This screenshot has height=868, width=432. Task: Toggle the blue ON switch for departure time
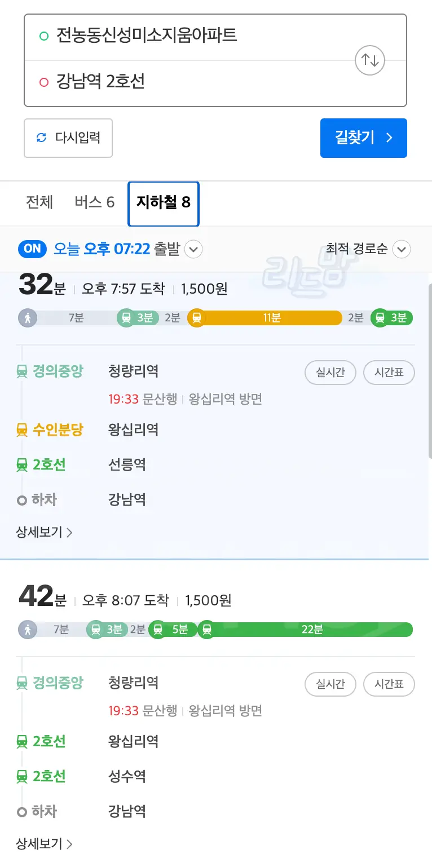[32, 249]
